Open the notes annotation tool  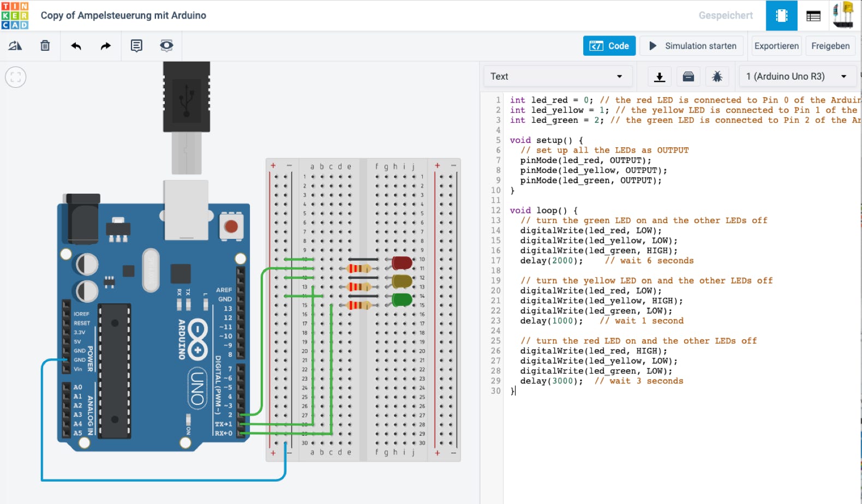136,46
